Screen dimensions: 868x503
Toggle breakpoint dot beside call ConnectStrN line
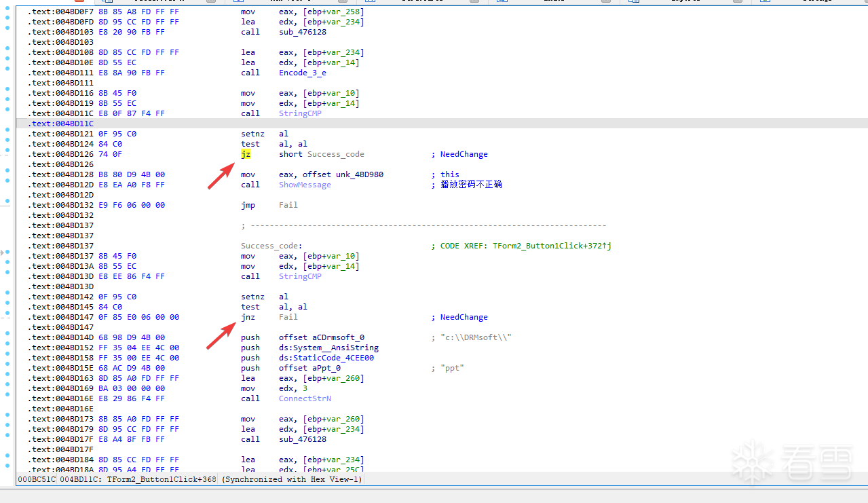(x=7, y=395)
